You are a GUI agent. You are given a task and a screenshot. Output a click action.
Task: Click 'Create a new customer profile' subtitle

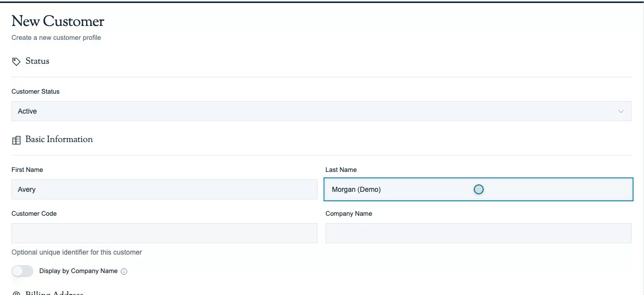tap(56, 37)
